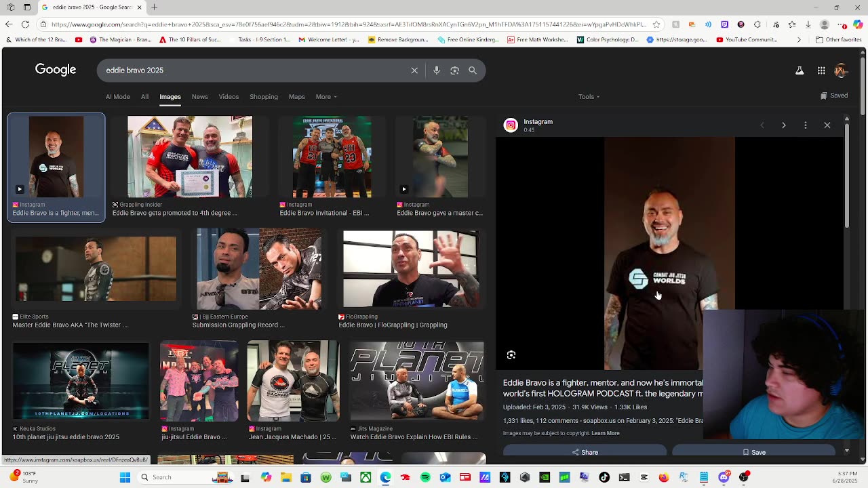
Task: Open the Twitch extension icon
Action: click(724, 24)
